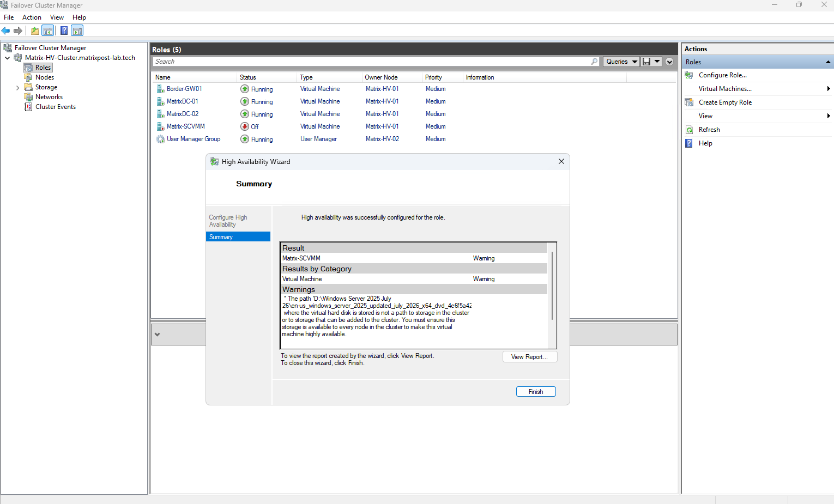Click the Matrix-SCVMM virtual machine icon
The height and width of the screenshot is (504, 834).
(x=160, y=126)
